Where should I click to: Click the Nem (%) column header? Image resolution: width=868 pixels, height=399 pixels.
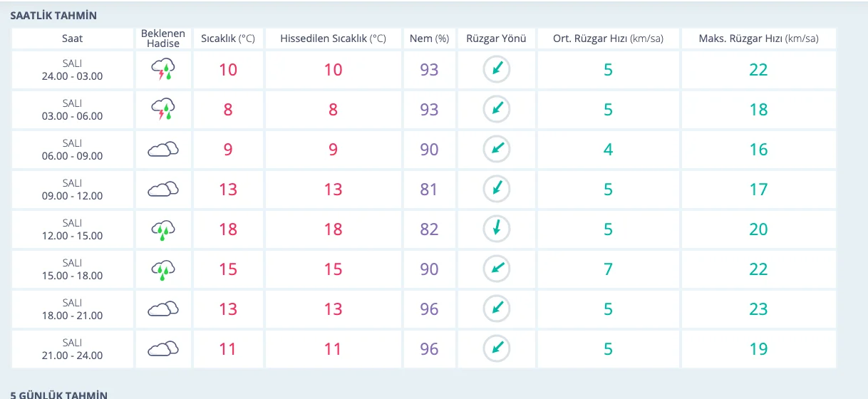tap(429, 38)
